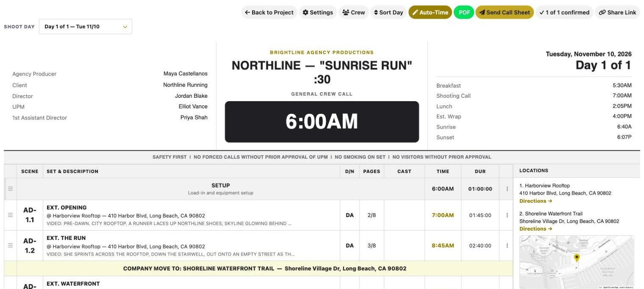Screen dimensions: 644x289
Task: Open Directions for Shoreline Waterfront Trail
Action: point(536,229)
